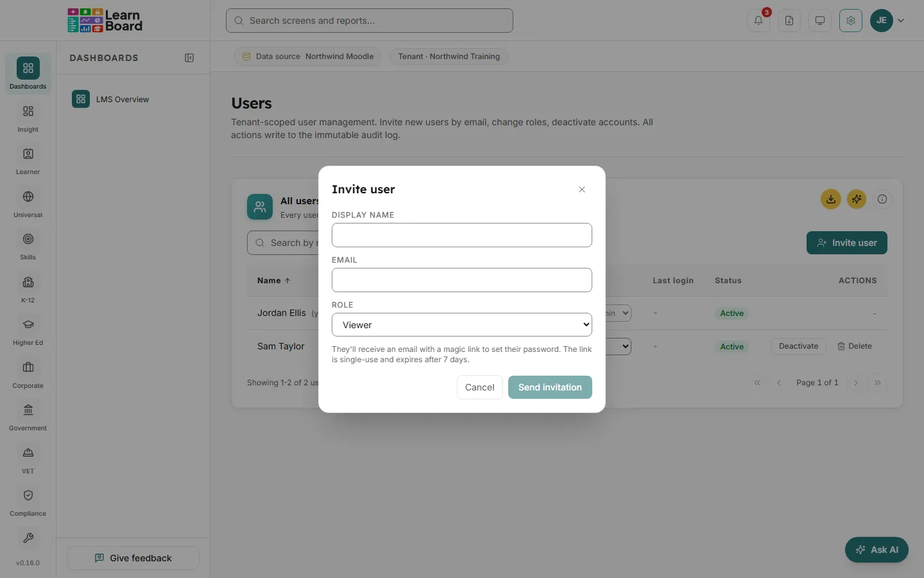This screenshot has width=924, height=578.
Task: Click the Search screens and reports field
Action: click(x=370, y=21)
